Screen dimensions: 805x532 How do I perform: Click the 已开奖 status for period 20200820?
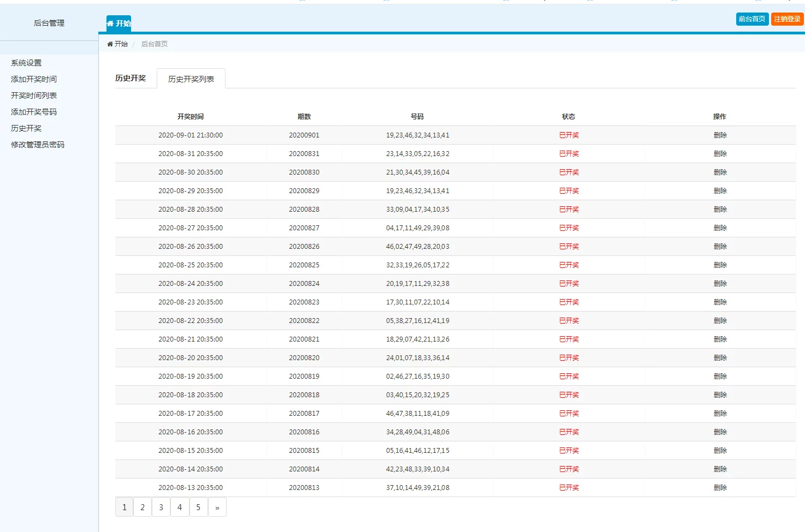pyautogui.click(x=569, y=358)
